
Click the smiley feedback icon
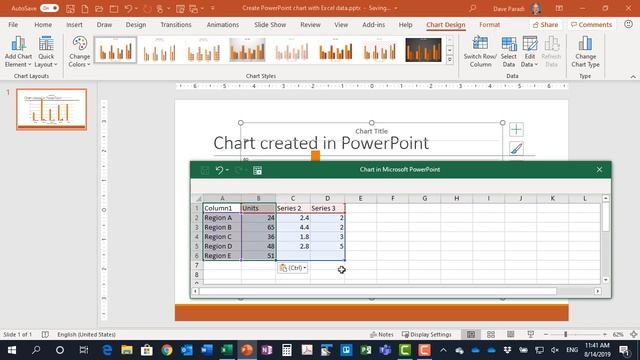[629, 24]
